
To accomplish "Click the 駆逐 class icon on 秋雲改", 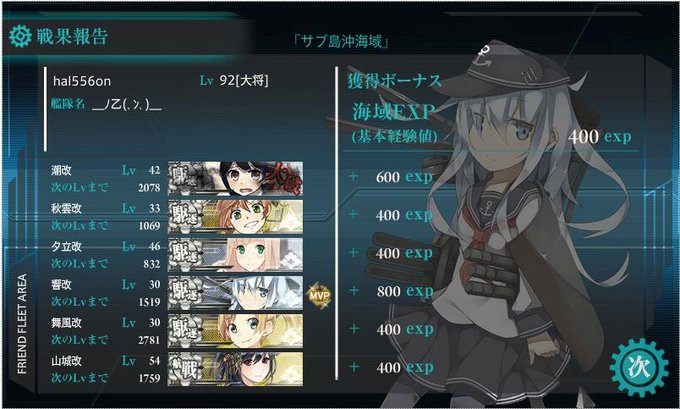I will coord(186,216).
